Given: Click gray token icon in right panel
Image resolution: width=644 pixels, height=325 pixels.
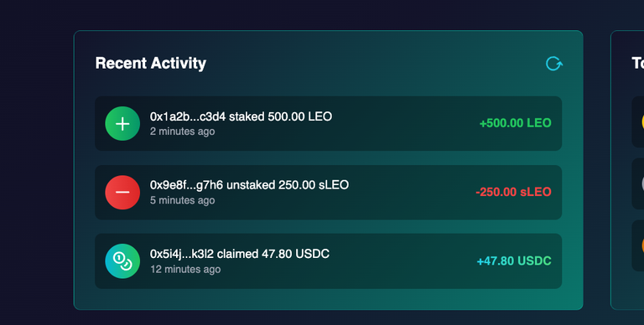Looking at the screenshot, I should pos(642,183).
